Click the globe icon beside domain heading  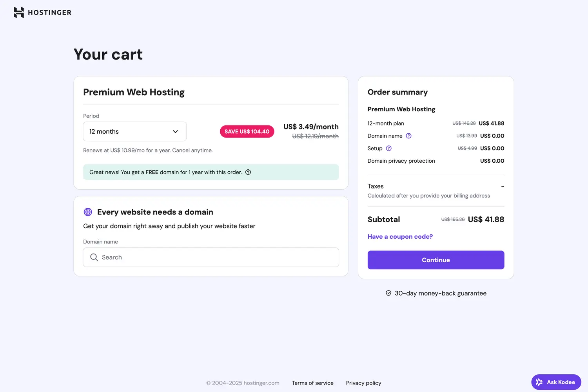pyautogui.click(x=88, y=212)
